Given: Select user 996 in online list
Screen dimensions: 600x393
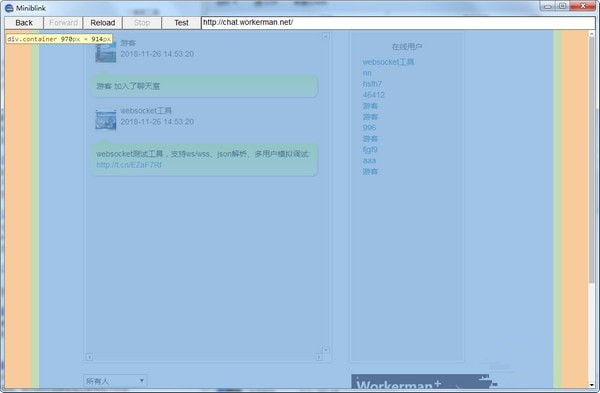Looking at the screenshot, I should [x=369, y=127].
